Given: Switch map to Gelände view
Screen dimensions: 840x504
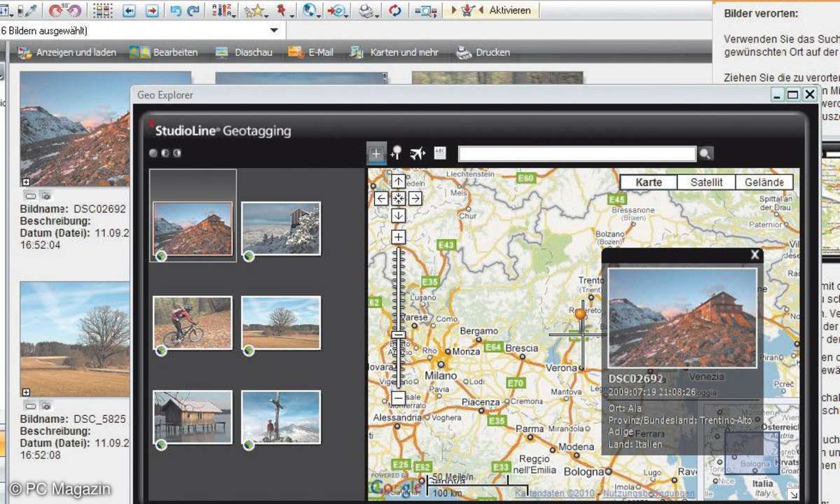Looking at the screenshot, I should (764, 183).
